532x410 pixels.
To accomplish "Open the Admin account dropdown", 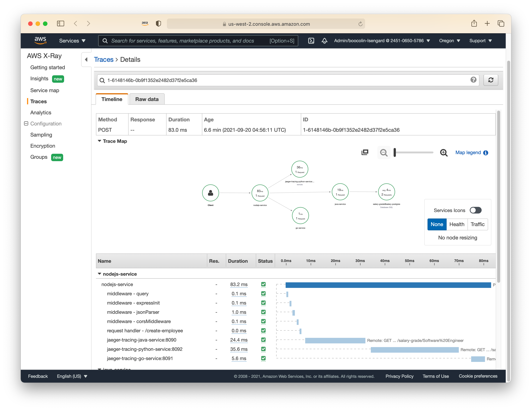I will [382, 41].
